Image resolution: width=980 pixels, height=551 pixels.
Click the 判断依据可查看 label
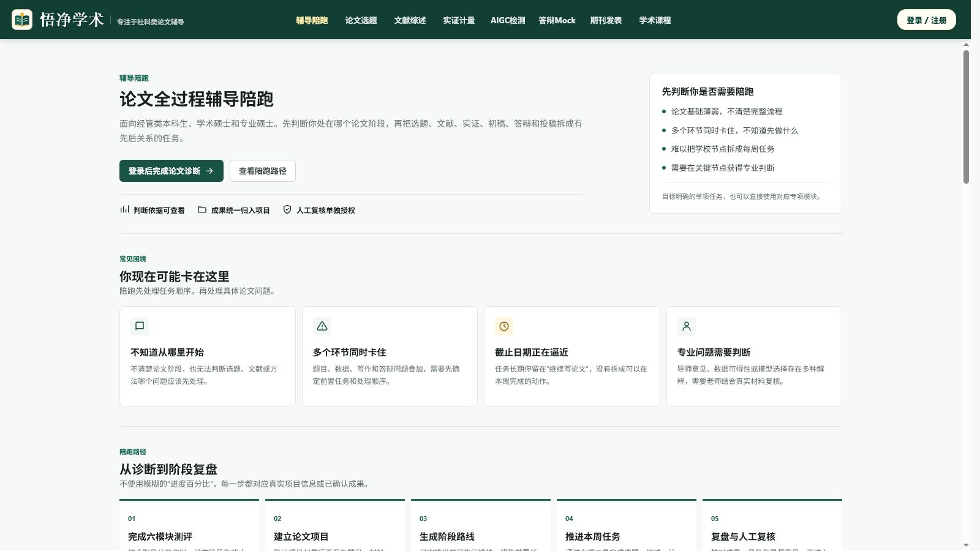pyautogui.click(x=159, y=210)
